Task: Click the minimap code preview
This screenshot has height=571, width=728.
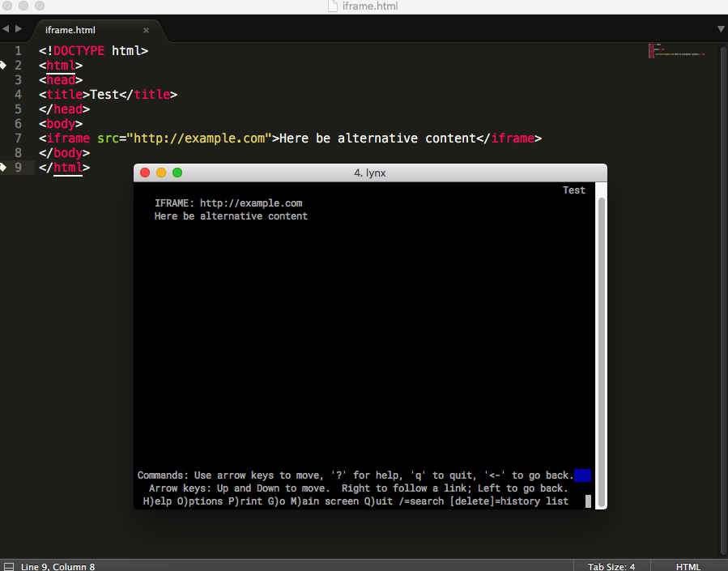Action: [676, 50]
